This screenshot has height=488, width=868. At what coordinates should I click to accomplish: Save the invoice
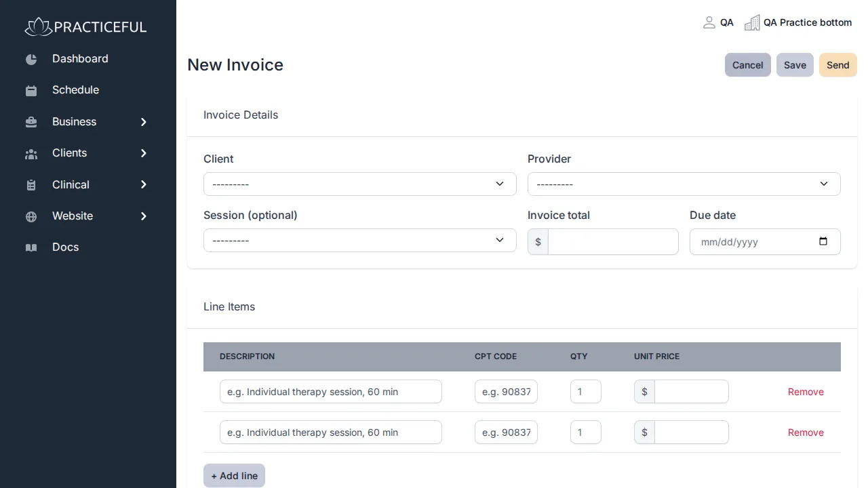(795, 65)
